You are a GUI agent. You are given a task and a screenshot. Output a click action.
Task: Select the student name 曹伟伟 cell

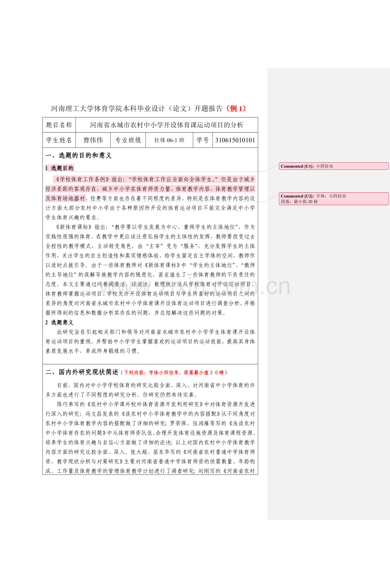tap(93, 140)
